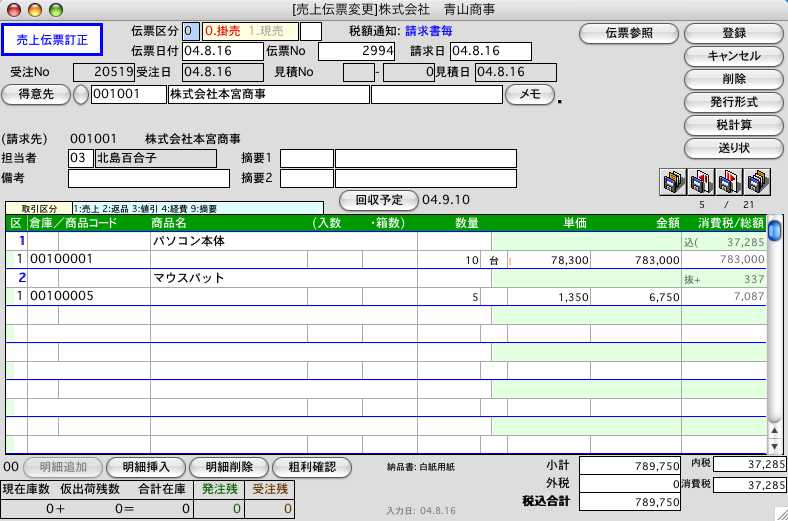Go to the previous slip record icon
This screenshot has height=521, width=788.
pyautogui.click(x=700, y=181)
